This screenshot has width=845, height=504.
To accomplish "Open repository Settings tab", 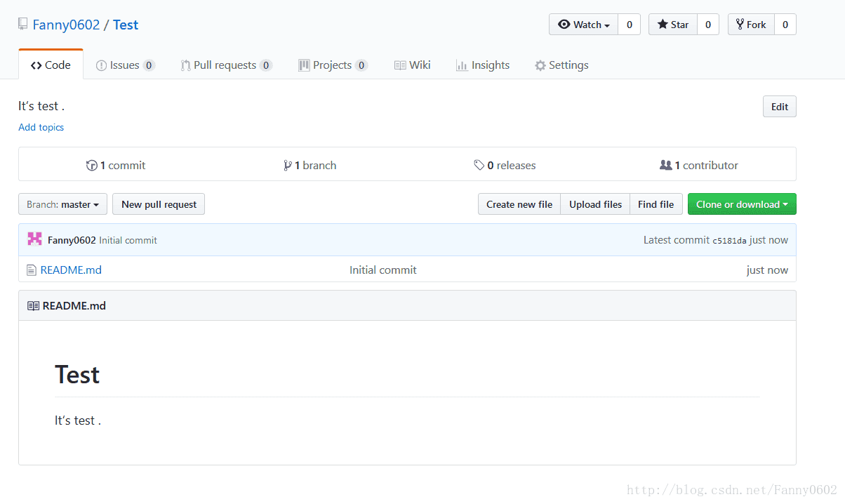I will coord(561,65).
